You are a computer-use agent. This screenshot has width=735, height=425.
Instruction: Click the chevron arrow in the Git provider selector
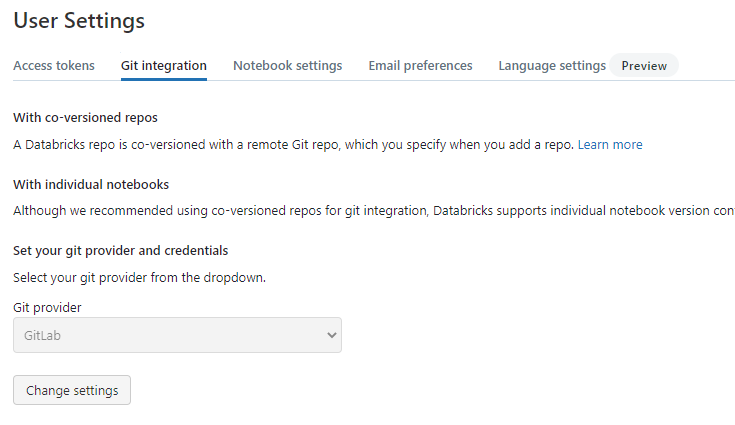(332, 336)
